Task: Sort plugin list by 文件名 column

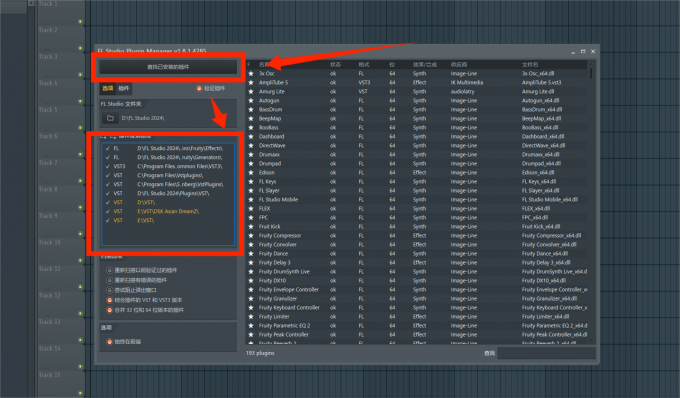Action: pyautogui.click(x=530, y=65)
